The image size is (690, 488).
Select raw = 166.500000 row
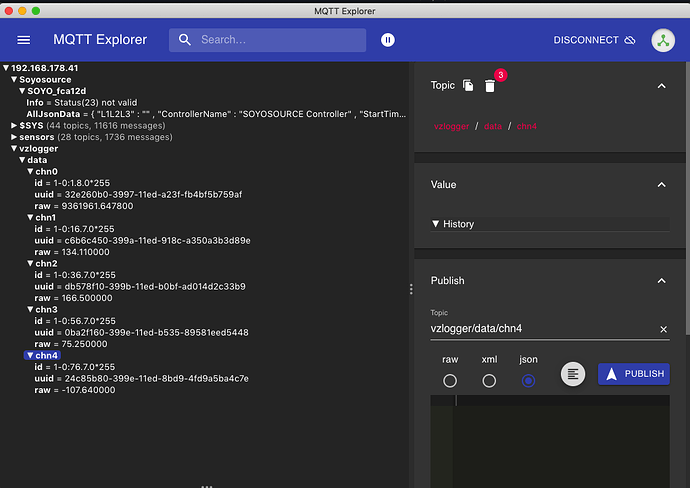coord(73,298)
